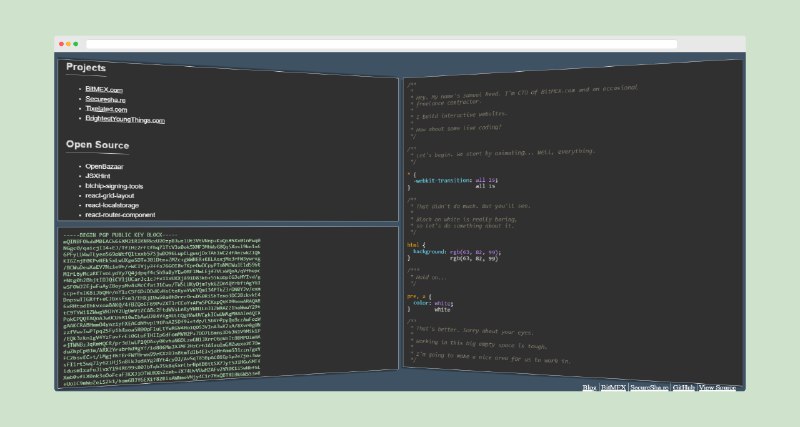Open the OpenBazaar open source entry
800x427 pixels.
click(x=104, y=166)
